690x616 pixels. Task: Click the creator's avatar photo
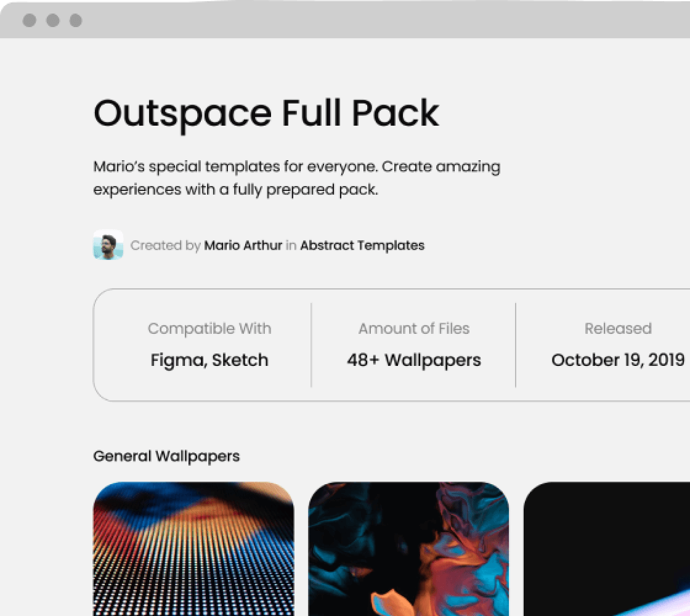click(109, 245)
